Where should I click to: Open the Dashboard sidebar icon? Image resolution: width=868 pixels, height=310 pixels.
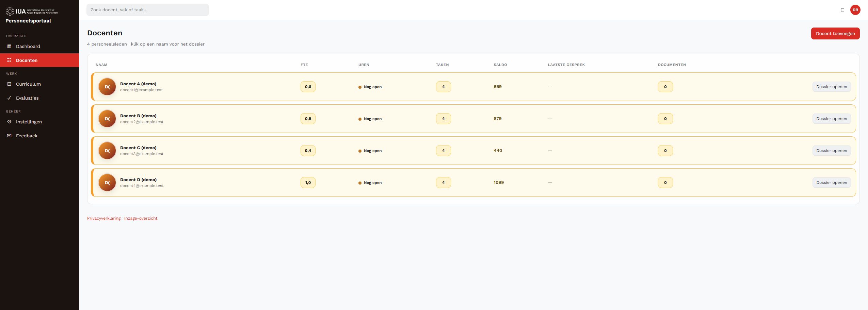tap(9, 46)
